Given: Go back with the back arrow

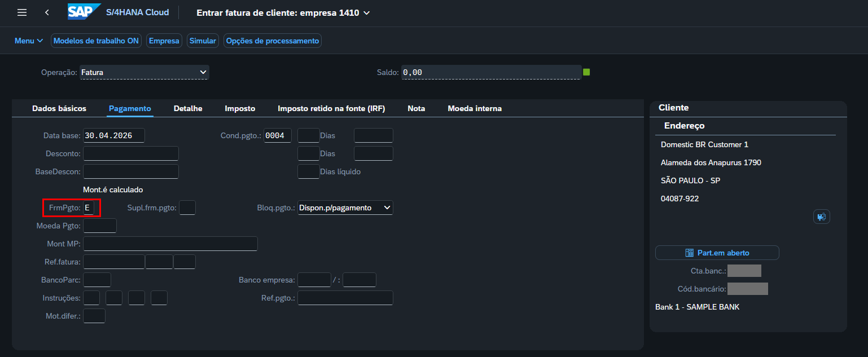Looking at the screenshot, I should (47, 12).
